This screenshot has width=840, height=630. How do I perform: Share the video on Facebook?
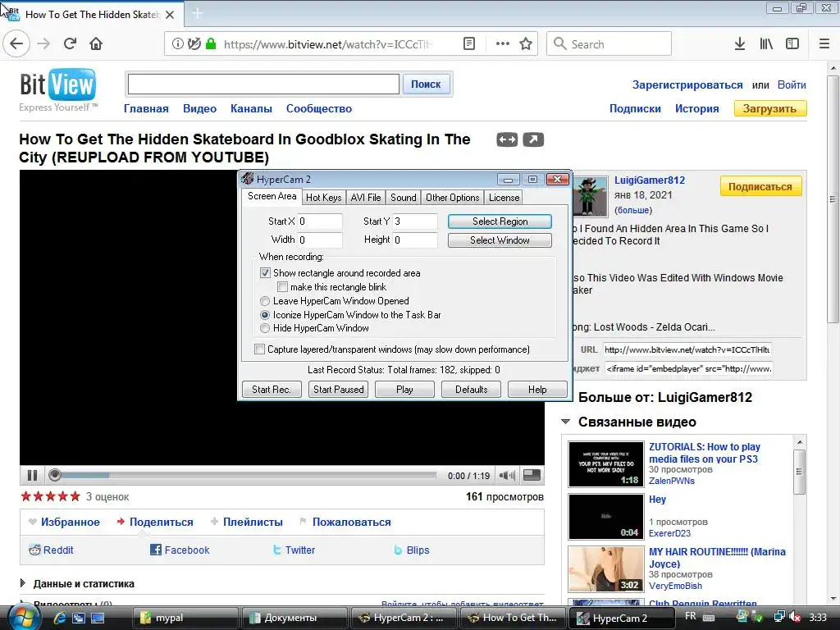click(180, 550)
